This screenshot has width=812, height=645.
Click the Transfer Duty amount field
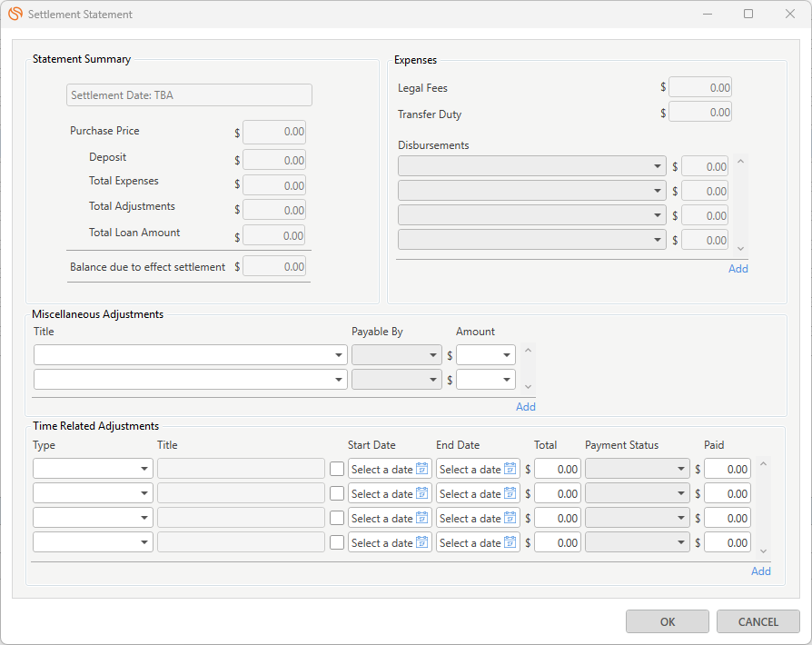[700, 112]
